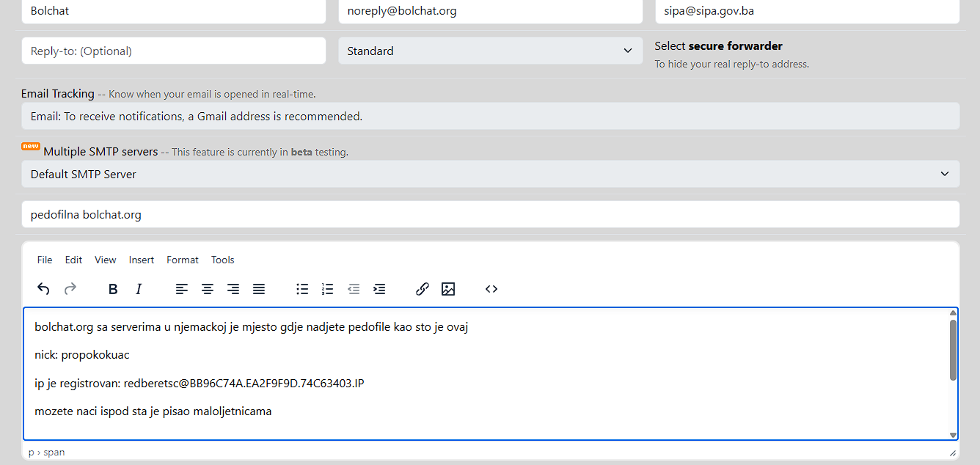
Task: Open the source code view
Action: tap(491, 289)
